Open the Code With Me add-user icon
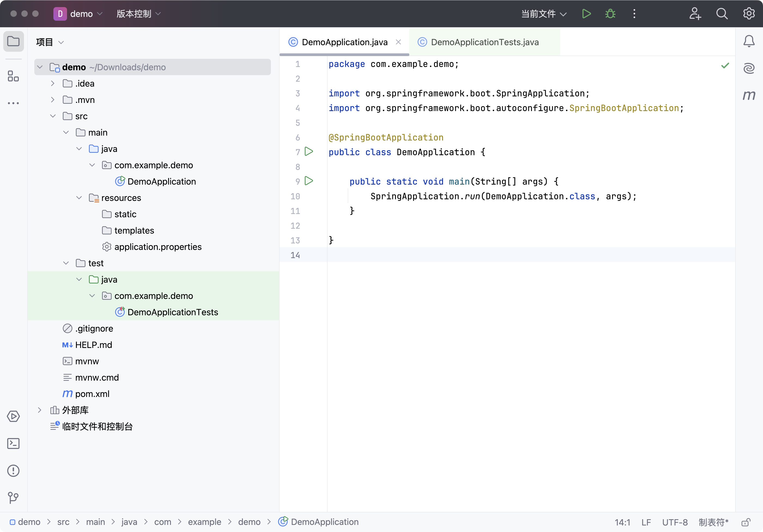 tap(695, 14)
